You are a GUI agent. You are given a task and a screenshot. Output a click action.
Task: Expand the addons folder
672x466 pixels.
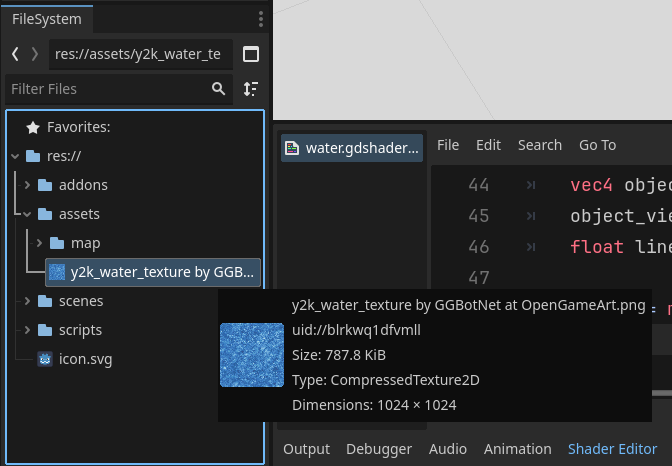pos(27,185)
